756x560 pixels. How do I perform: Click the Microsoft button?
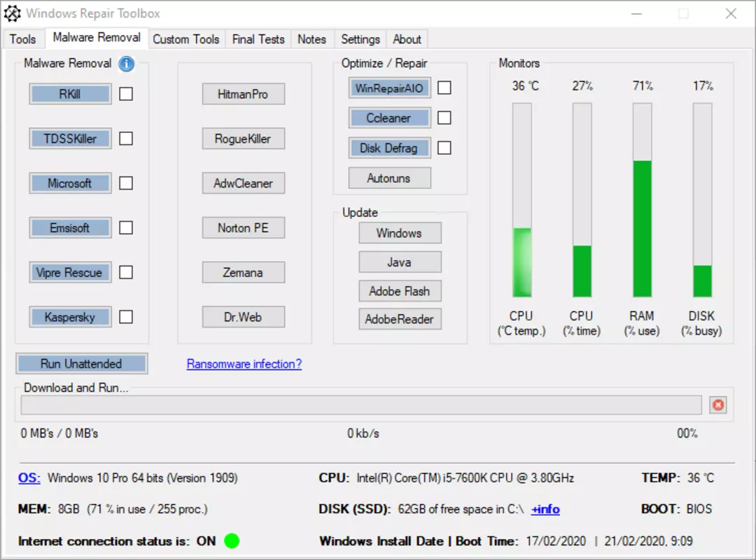pos(71,183)
